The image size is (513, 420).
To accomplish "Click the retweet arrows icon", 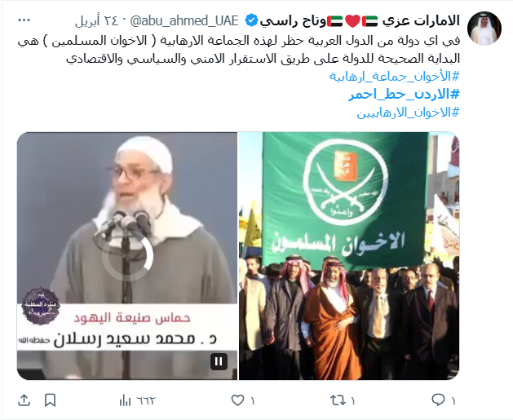I will pos(338,400).
